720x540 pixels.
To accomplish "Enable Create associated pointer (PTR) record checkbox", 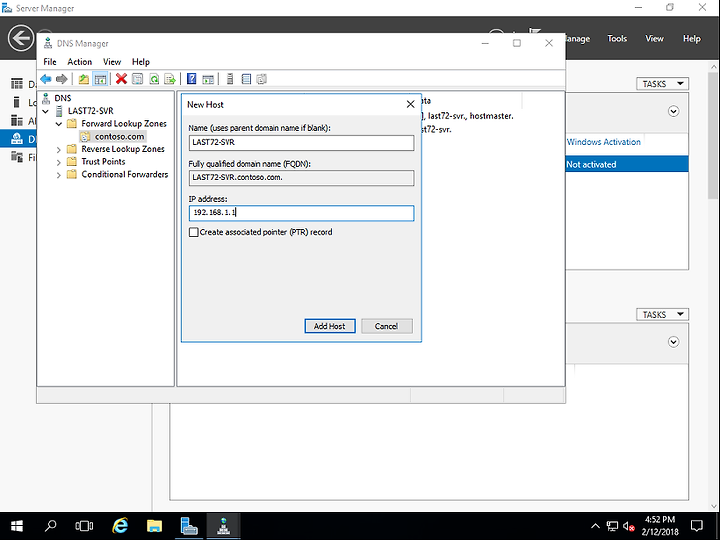I will (194, 232).
